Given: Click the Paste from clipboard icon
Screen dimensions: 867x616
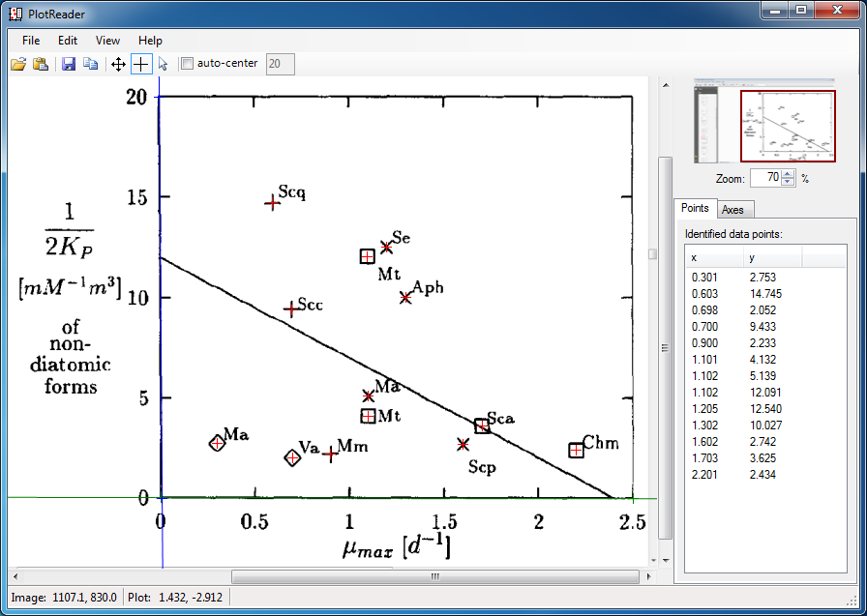Looking at the screenshot, I should coord(41,64).
